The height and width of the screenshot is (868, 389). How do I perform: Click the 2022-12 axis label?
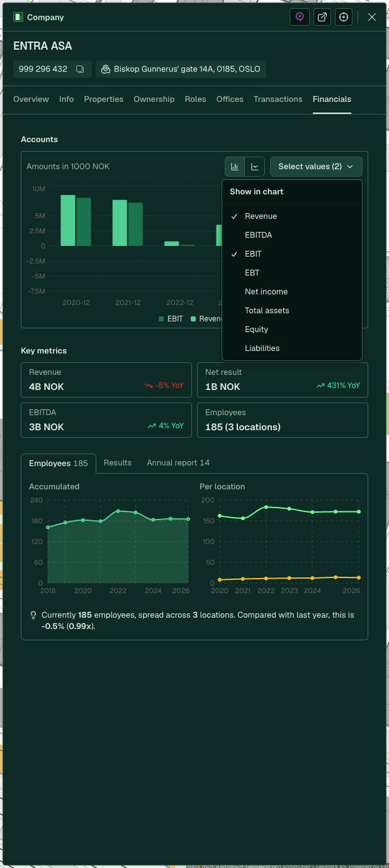(x=180, y=303)
